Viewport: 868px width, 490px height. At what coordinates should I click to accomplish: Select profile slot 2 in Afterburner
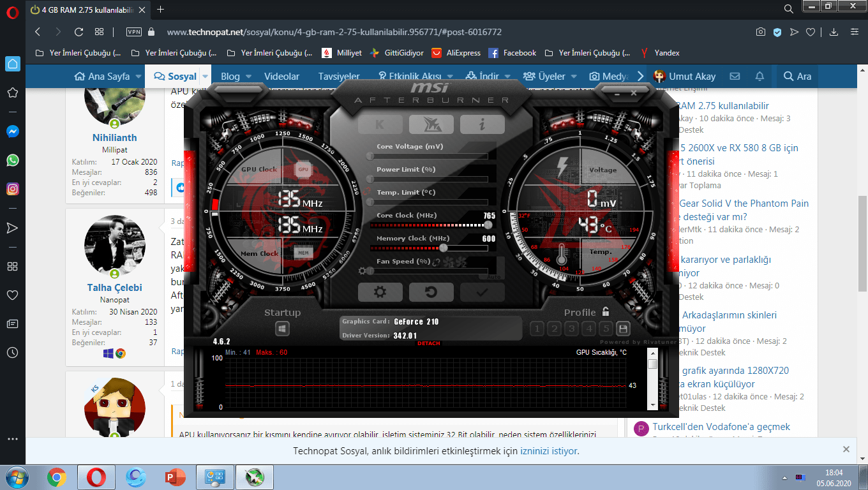(554, 329)
